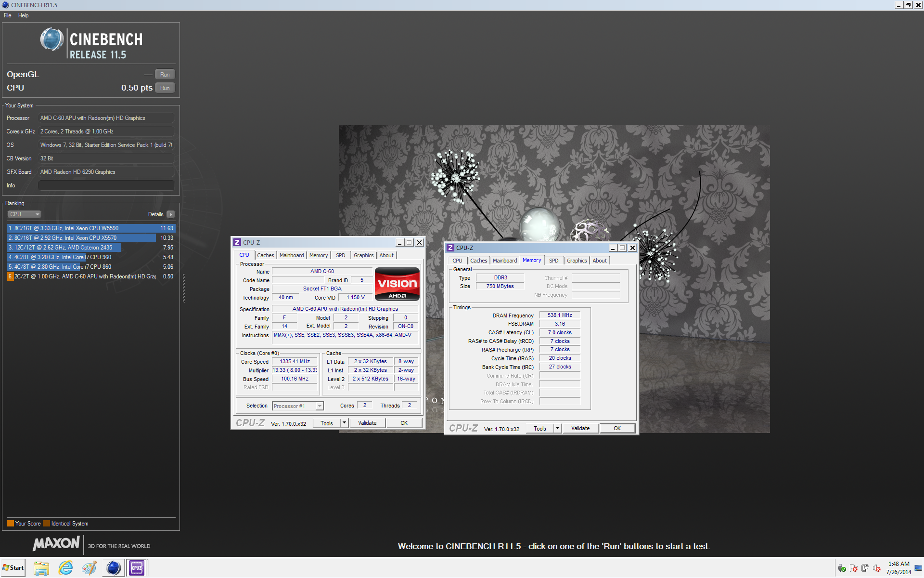Image resolution: width=924 pixels, height=578 pixels.
Task: Click the taskbar clock 1:48 AM
Action: click(898, 564)
